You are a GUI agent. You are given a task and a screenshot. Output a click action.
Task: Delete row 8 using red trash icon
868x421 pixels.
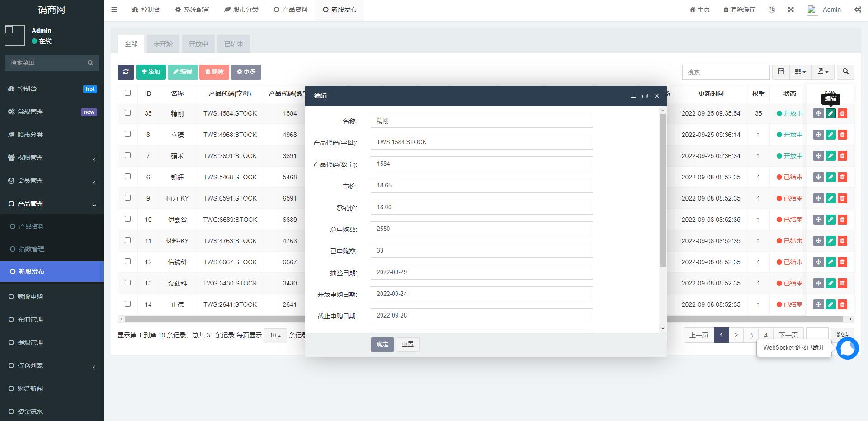click(x=842, y=135)
